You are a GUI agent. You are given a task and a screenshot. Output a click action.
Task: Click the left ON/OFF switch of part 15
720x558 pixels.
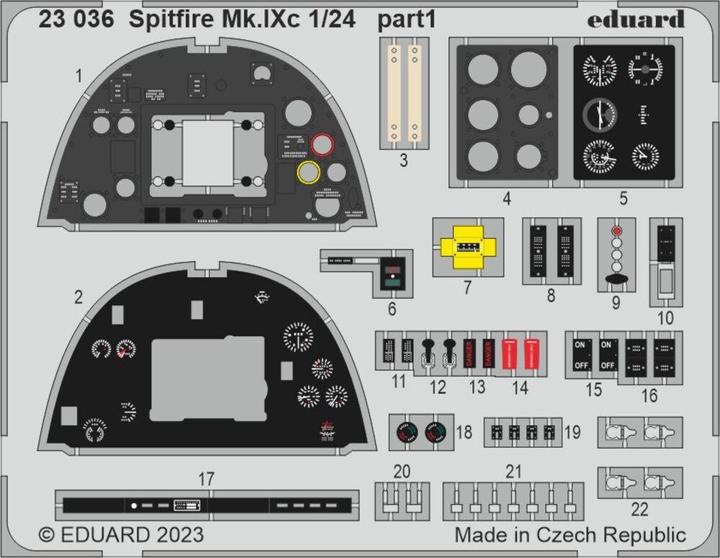pyautogui.click(x=581, y=355)
